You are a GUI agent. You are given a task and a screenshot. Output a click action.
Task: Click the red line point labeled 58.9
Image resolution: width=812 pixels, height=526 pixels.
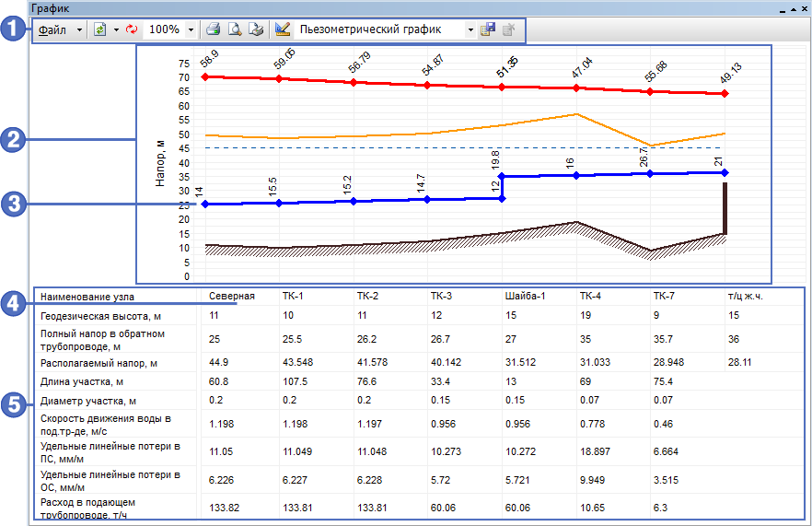pyautogui.click(x=204, y=76)
